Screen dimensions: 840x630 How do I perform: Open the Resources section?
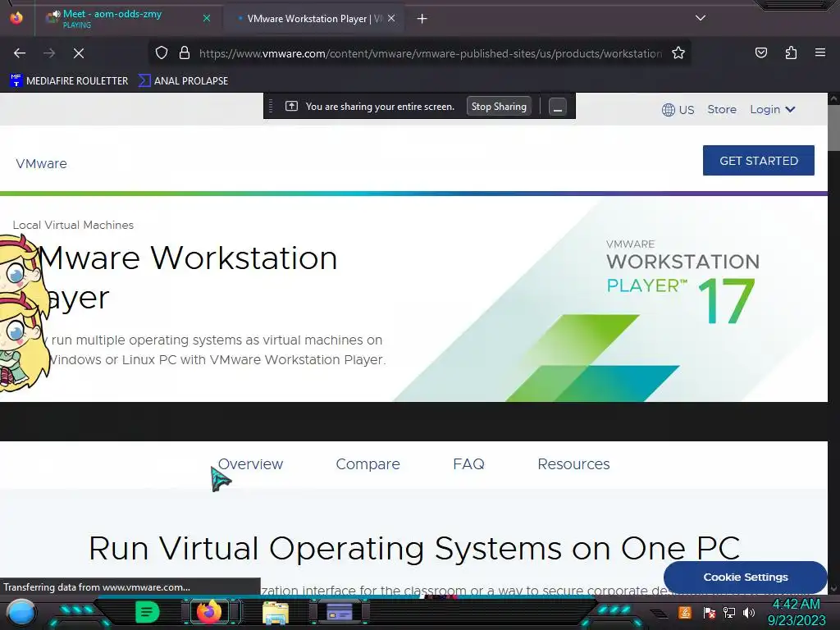pyautogui.click(x=573, y=464)
